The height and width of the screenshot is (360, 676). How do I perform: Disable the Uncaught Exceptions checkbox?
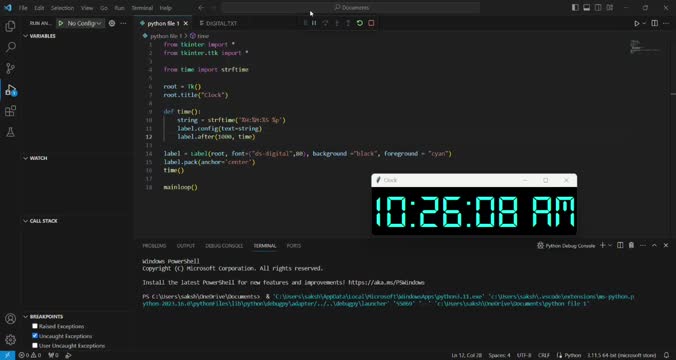coord(35,336)
